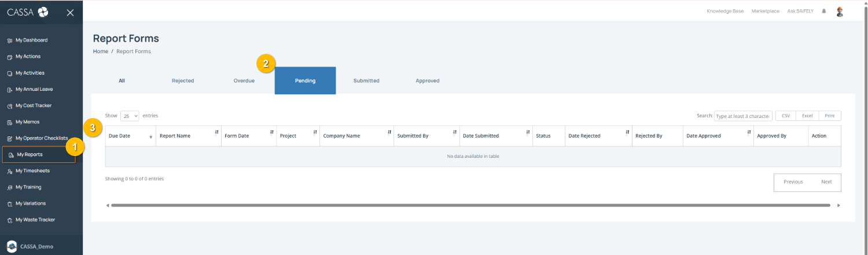
Task: Sort by the Form Date column arrows
Action: 271,132
